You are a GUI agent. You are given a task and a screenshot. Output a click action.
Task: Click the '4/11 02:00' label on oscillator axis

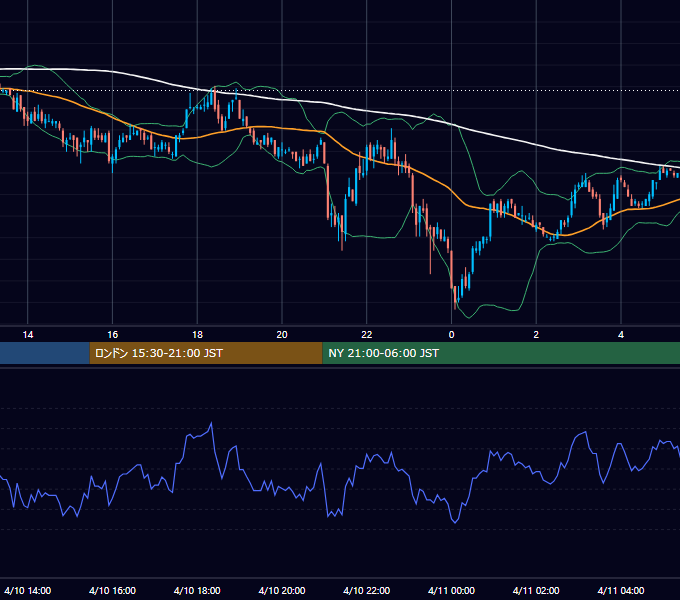point(536,590)
